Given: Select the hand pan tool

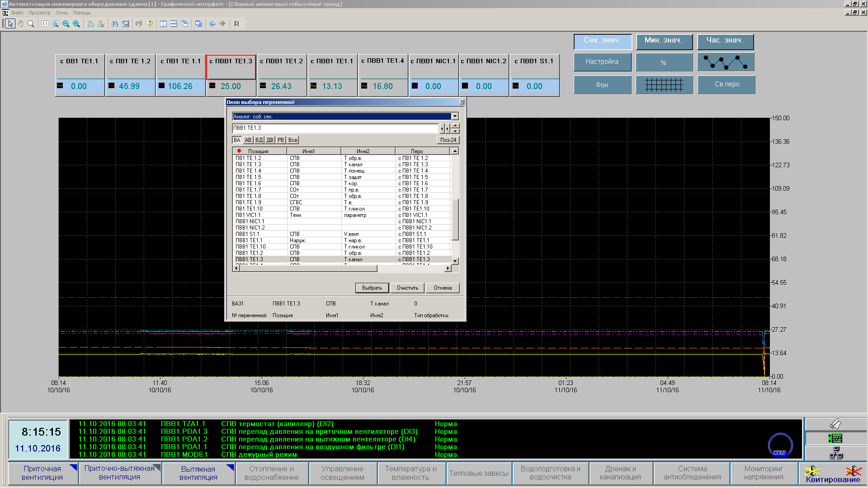Looking at the screenshot, I should pos(20,23).
